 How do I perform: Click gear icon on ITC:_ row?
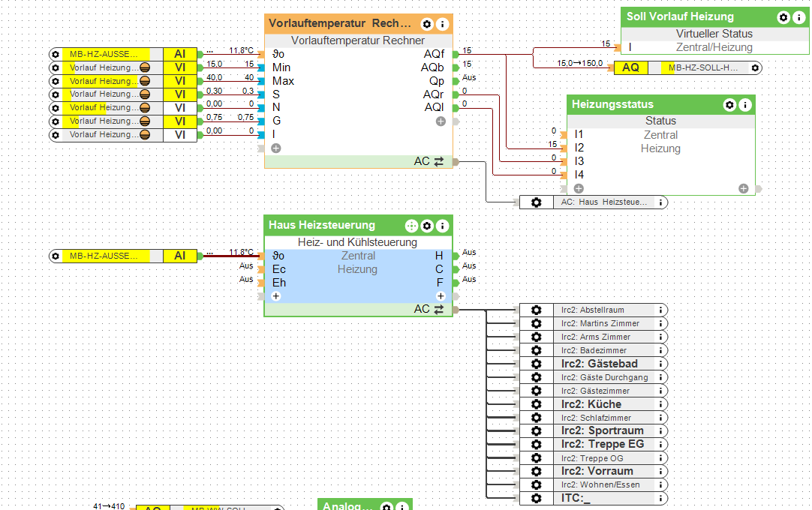537,498
